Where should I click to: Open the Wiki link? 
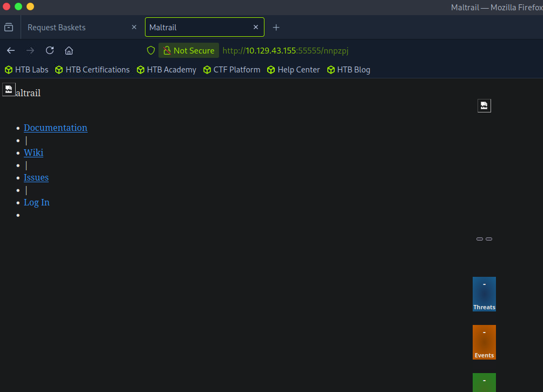34,152
